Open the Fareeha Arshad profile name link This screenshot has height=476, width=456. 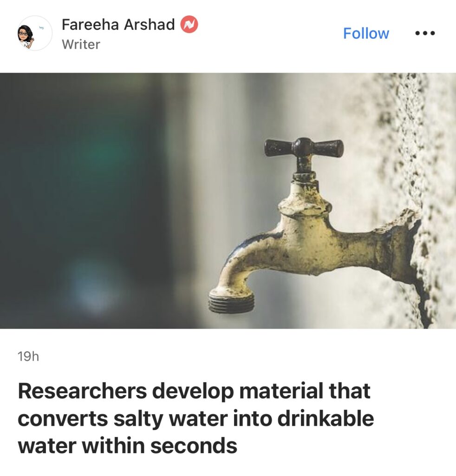click(x=118, y=24)
